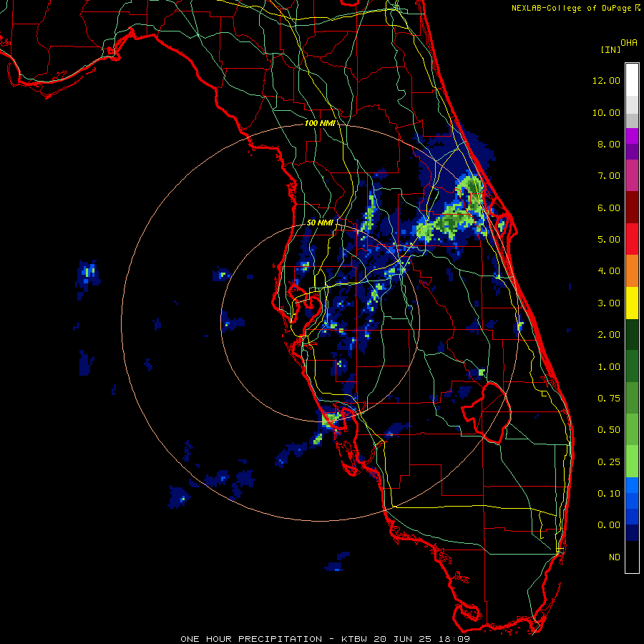Click the 3.00 scale value
Image resolution: width=644 pixels, height=644 pixels.
coord(609,303)
